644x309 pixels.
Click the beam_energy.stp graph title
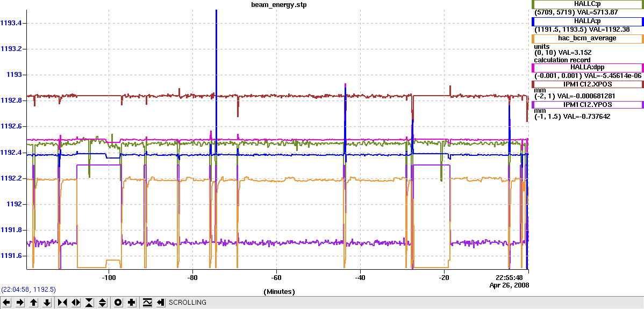[279, 5]
